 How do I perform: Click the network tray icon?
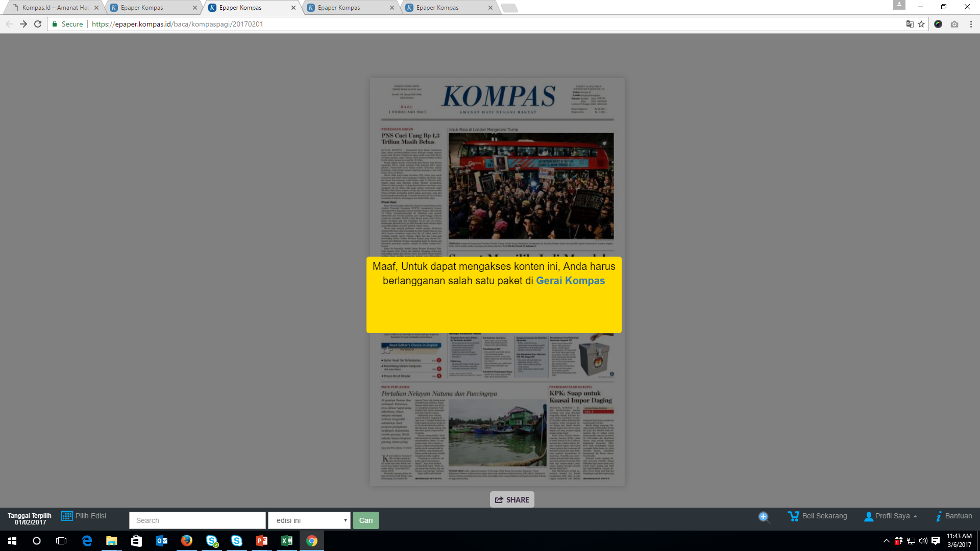911,541
